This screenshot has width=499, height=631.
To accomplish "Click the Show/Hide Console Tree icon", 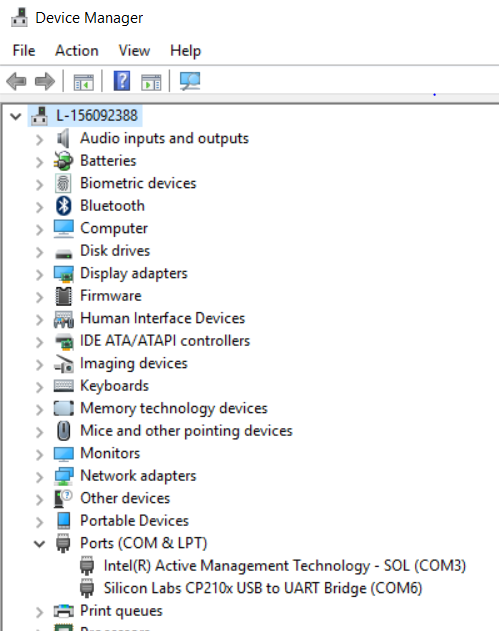I will coord(83,82).
